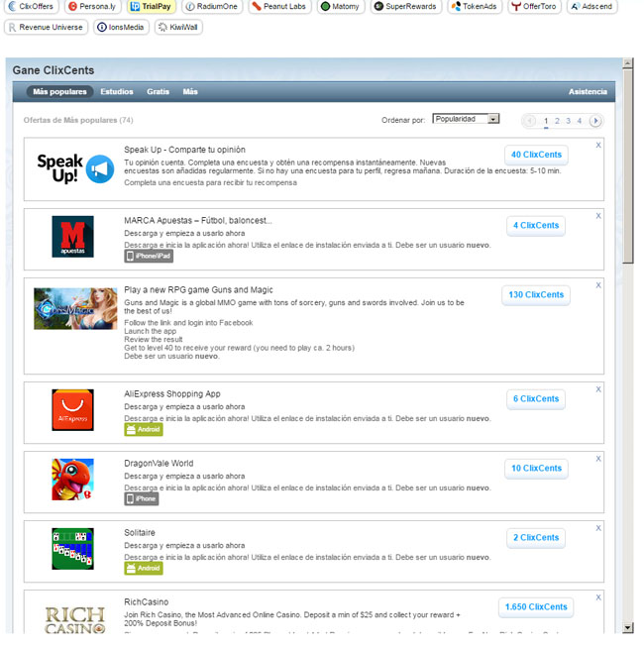Select current page 1 in pagination
Image resolution: width=644 pixels, height=648 pixels.
[x=546, y=121]
